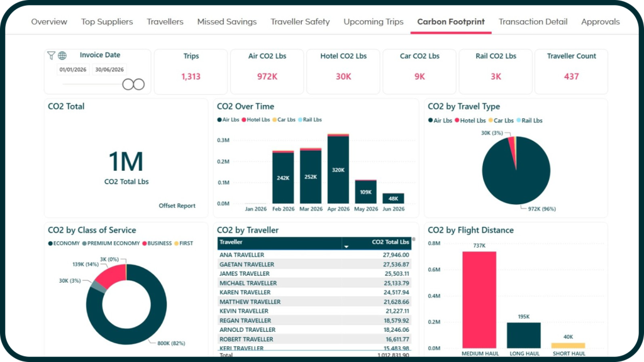Click the BUSINESS legend item
The width and height of the screenshot is (644, 362).
157,243
